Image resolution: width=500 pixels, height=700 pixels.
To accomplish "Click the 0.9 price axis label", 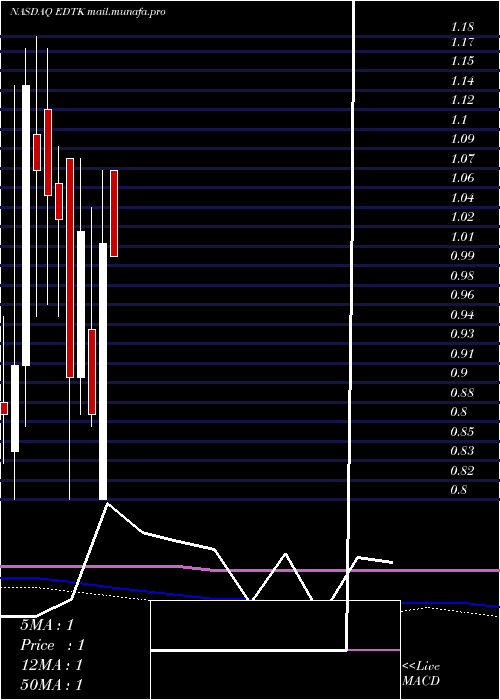I will tap(459, 373).
